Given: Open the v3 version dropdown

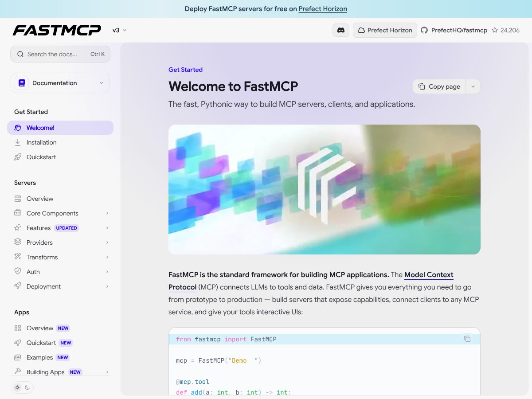Looking at the screenshot, I should pos(119,30).
